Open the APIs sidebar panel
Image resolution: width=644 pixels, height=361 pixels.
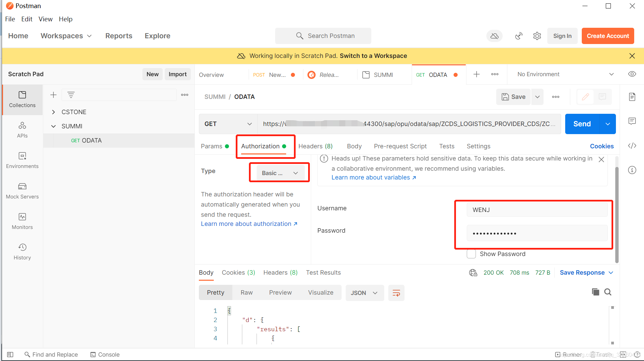(22, 130)
